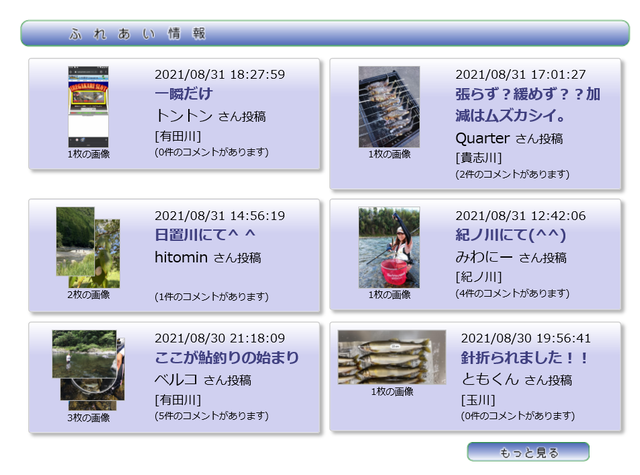Viewport: 640px width, 475px height.
Task: Click 1枚の画像 caption under みわにー's photo
Action: (x=389, y=295)
